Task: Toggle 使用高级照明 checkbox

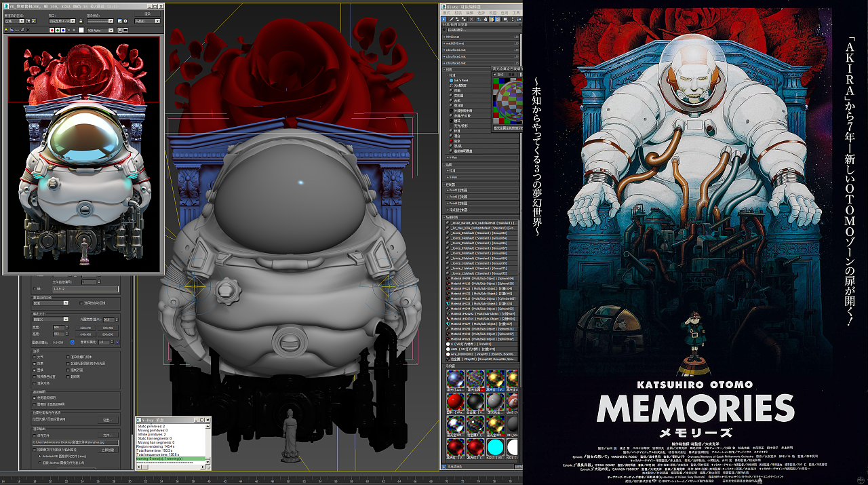Action: click(34, 398)
